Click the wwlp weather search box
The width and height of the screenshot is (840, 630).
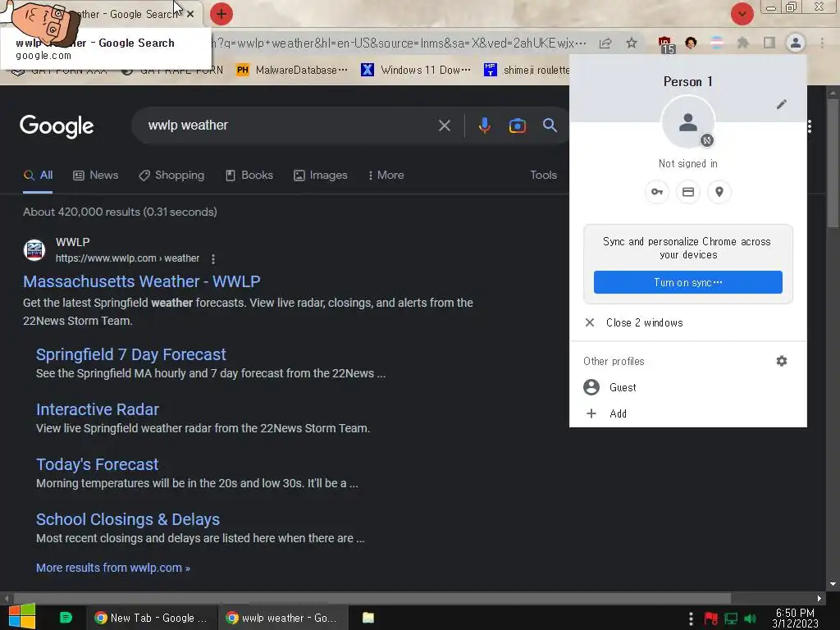(x=290, y=126)
